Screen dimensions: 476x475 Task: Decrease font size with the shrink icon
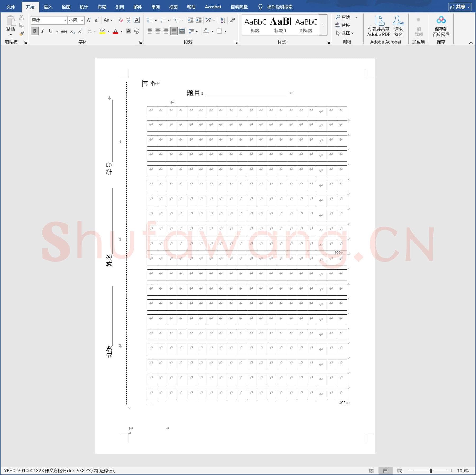97,20
